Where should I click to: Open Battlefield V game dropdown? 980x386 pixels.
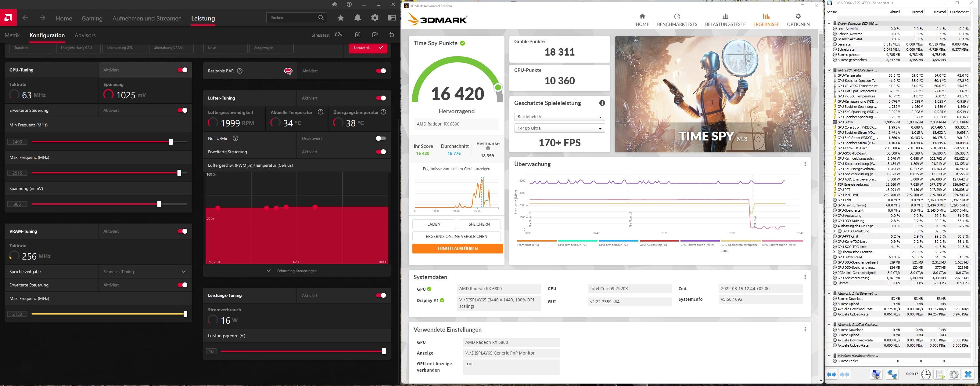pyautogui.click(x=559, y=117)
